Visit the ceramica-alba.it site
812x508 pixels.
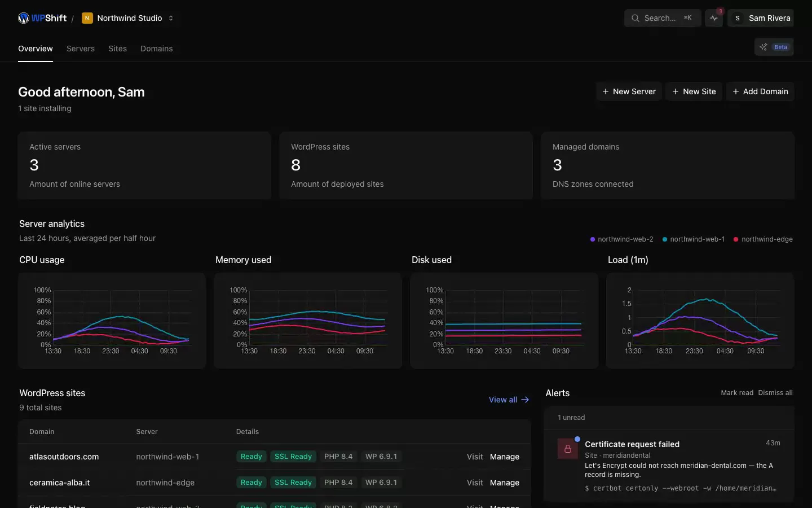475,483
